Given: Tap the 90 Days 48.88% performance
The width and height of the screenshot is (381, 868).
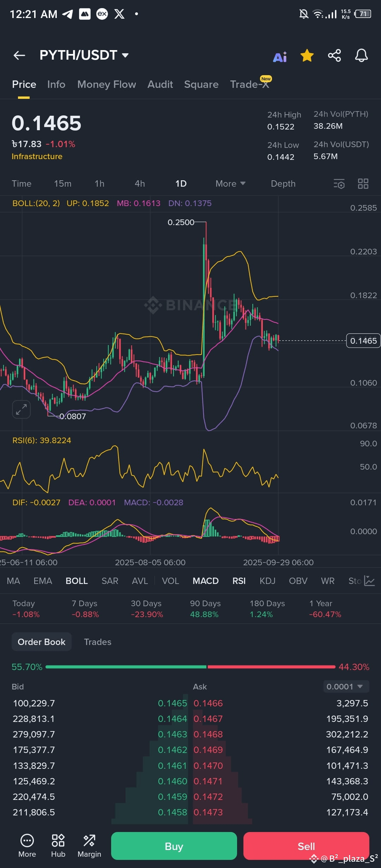Looking at the screenshot, I should pos(205,609).
